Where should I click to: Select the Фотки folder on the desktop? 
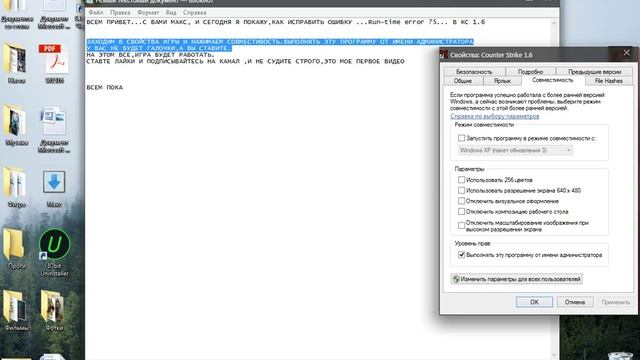point(54,306)
